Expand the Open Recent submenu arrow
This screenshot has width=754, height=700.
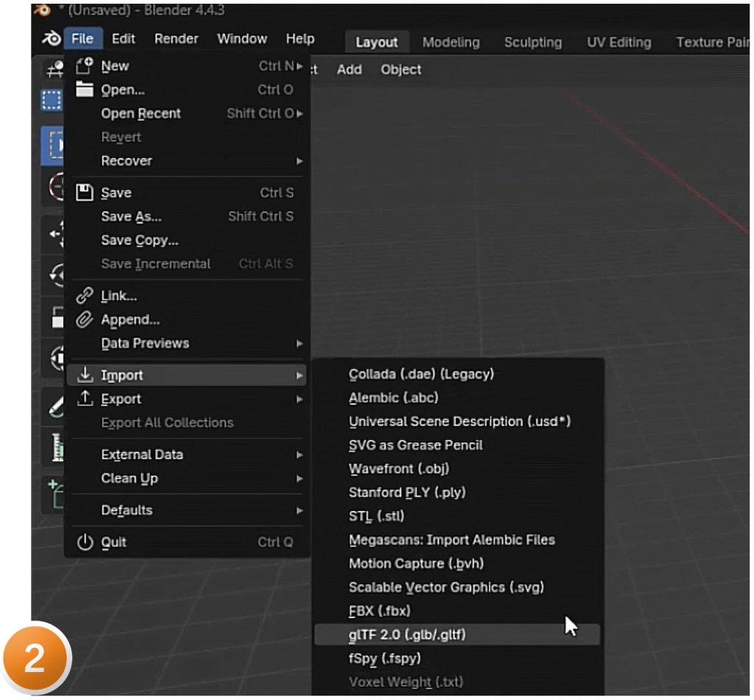(300, 113)
